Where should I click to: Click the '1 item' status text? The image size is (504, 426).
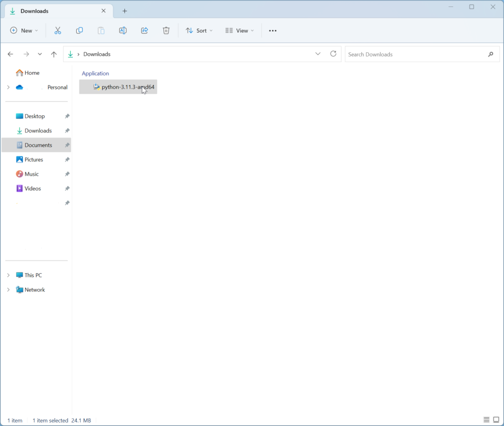(x=15, y=420)
